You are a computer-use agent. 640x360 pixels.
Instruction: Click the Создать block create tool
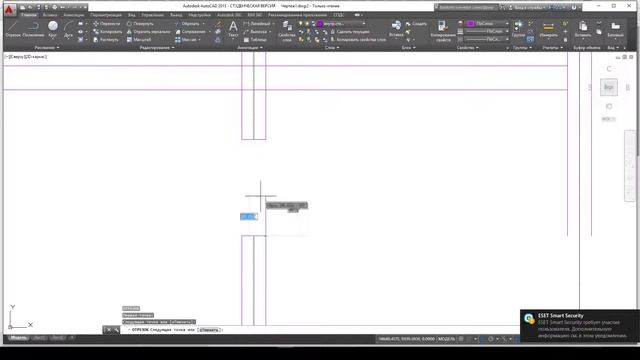[416, 24]
